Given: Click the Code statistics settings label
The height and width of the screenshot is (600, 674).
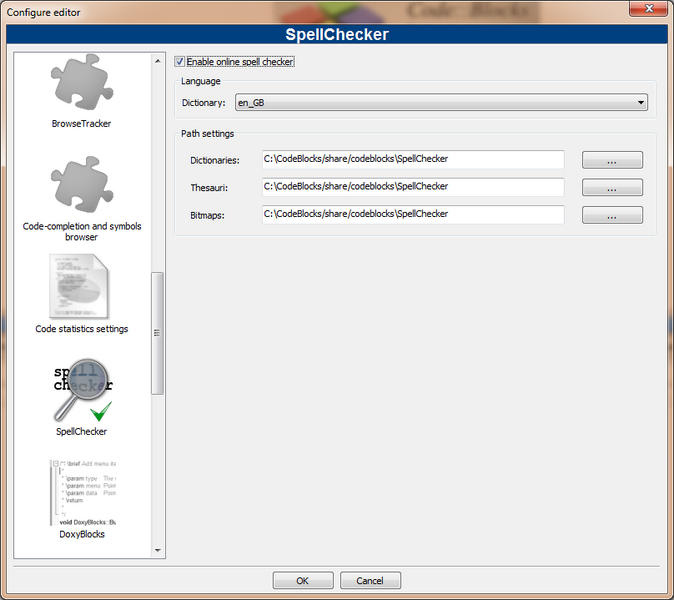Looking at the screenshot, I should [x=82, y=329].
